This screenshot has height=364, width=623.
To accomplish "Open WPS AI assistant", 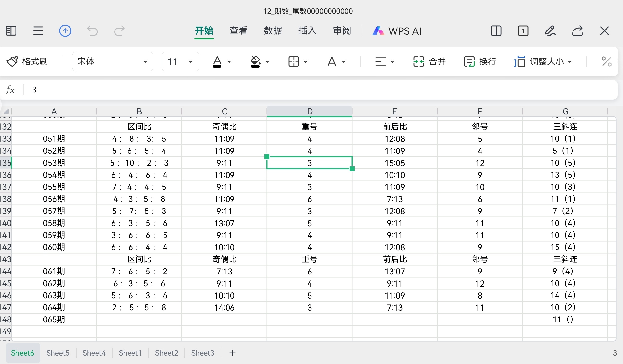I will (397, 31).
